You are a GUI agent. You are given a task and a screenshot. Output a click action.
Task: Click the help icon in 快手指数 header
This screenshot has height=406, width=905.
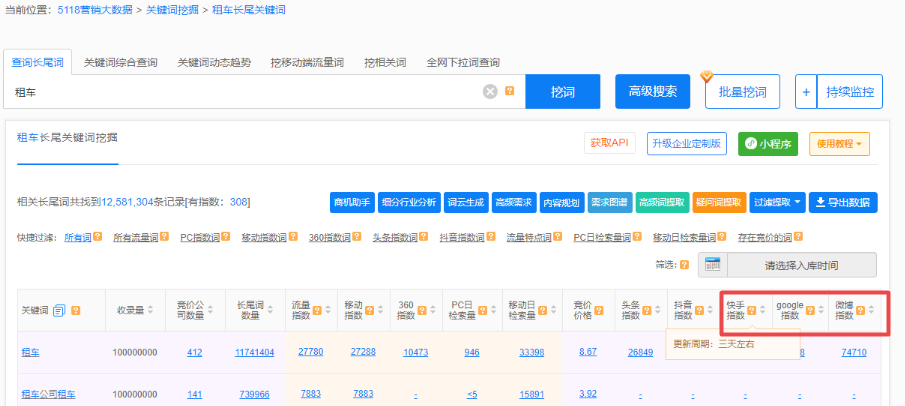[x=751, y=310]
